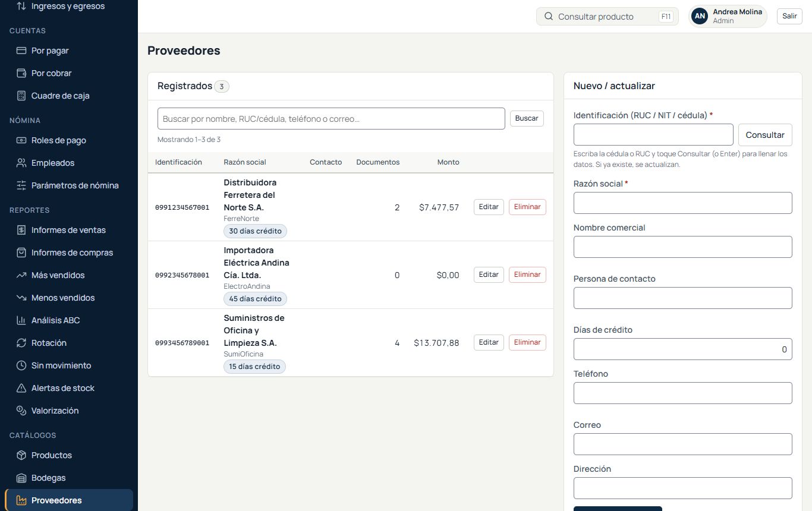The height and width of the screenshot is (511, 812).
Task: Focus the Consultar producto search box
Action: (607, 17)
